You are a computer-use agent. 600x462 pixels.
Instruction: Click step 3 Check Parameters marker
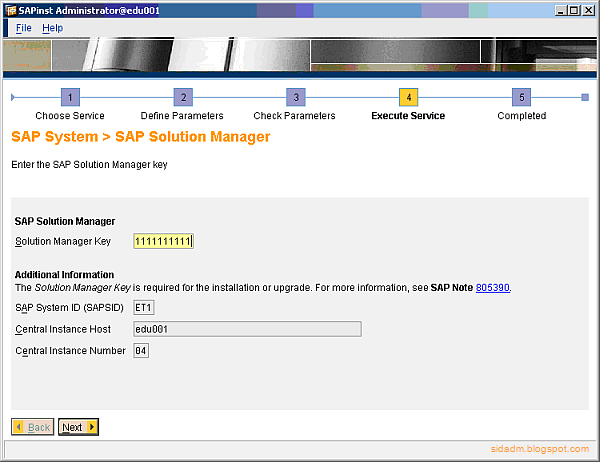coord(296,97)
